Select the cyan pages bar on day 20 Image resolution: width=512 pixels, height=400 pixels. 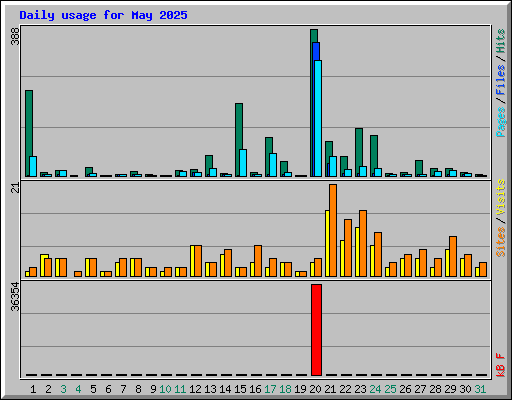point(319,118)
